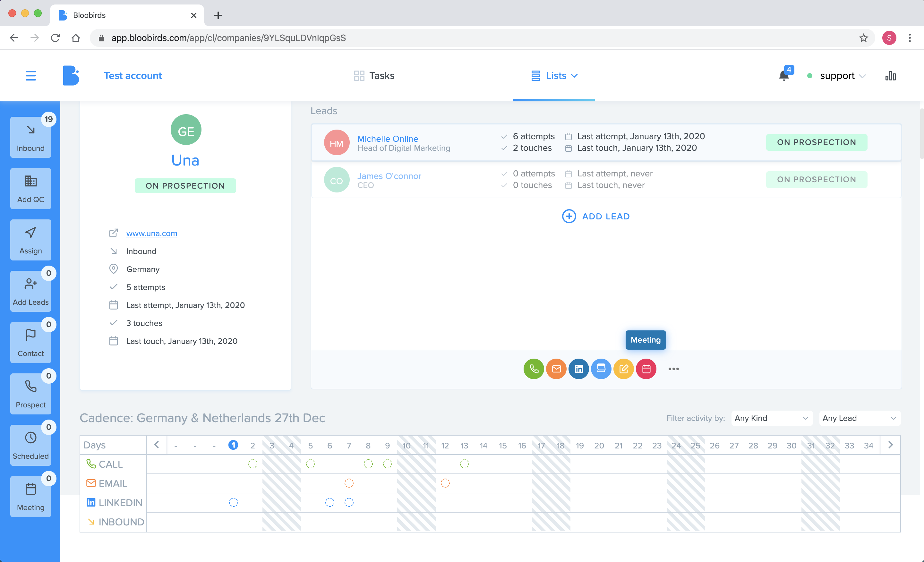This screenshot has width=924, height=562.
Task: Go to next days in cadence timeline
Action: click(891, 445)
